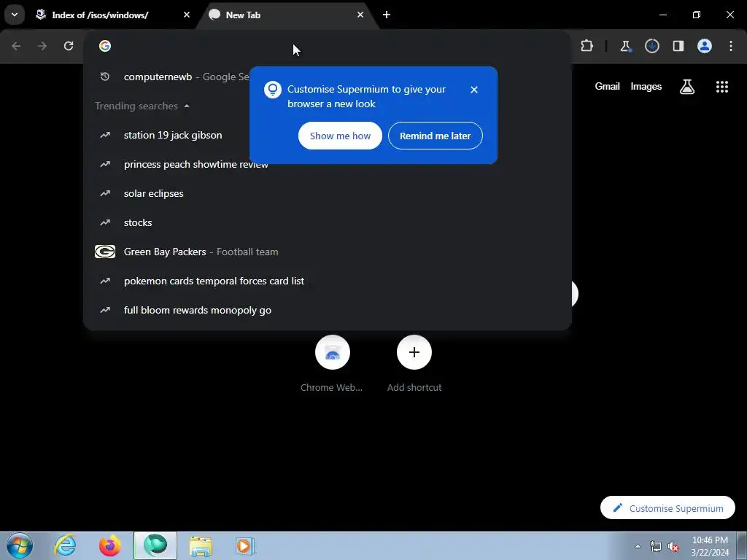Open the Chrome Web Store shortcut

click(x=332, y=365)
